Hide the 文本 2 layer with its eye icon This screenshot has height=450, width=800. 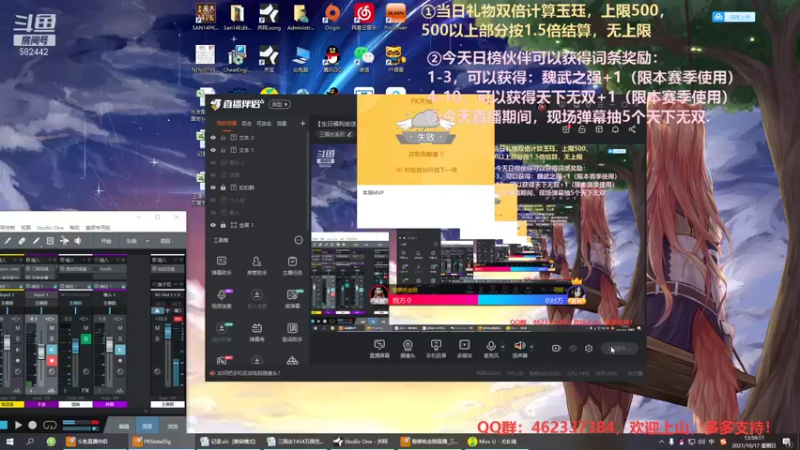click(213, 138)
